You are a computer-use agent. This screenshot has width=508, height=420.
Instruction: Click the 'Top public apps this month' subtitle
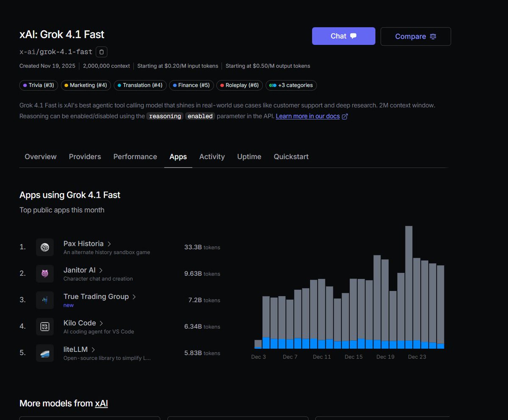pos(62,210)
